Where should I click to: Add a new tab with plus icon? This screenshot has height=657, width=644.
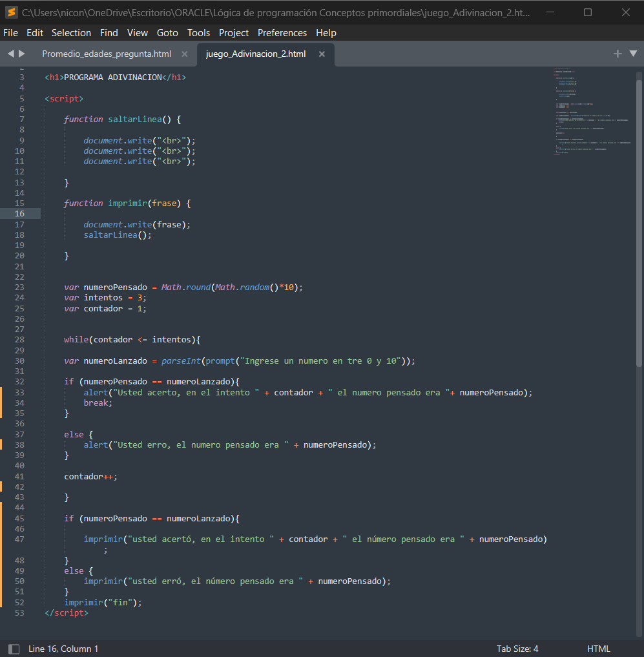618,54
